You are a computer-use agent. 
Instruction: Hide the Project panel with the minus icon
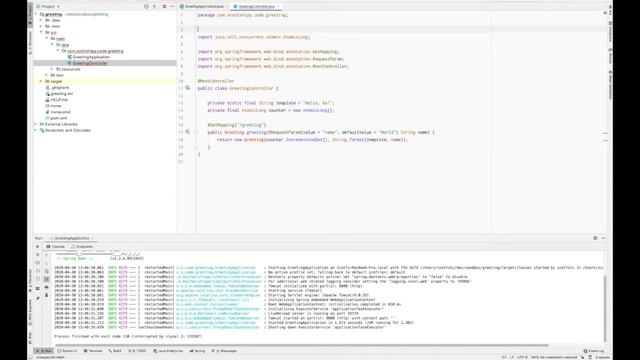[172, 7]
